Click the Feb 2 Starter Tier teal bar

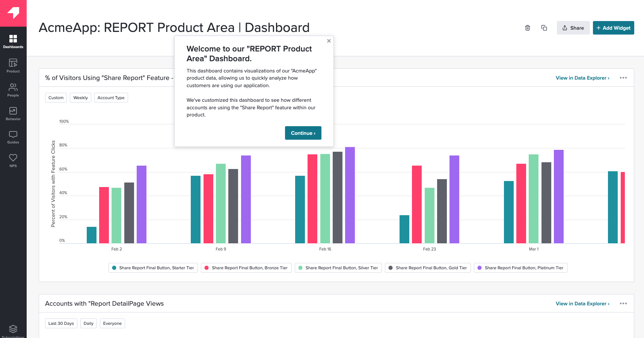click(92, 235)
